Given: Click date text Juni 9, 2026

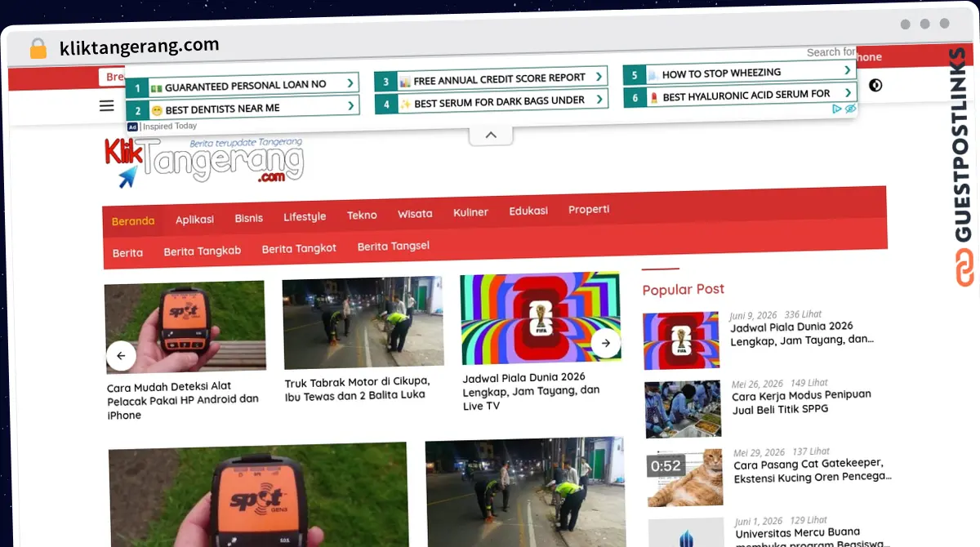Looking at the screenshot, I should [753, 315].
